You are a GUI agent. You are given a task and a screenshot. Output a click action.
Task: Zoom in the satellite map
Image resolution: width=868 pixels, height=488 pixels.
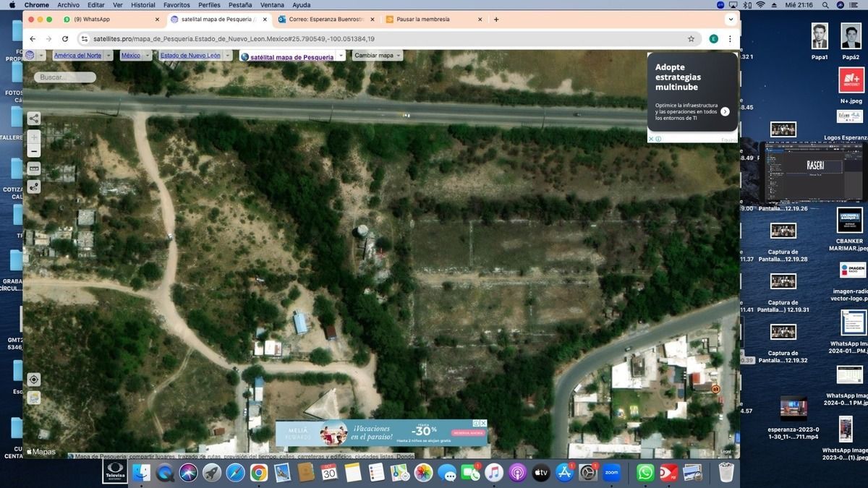[34, 137]
